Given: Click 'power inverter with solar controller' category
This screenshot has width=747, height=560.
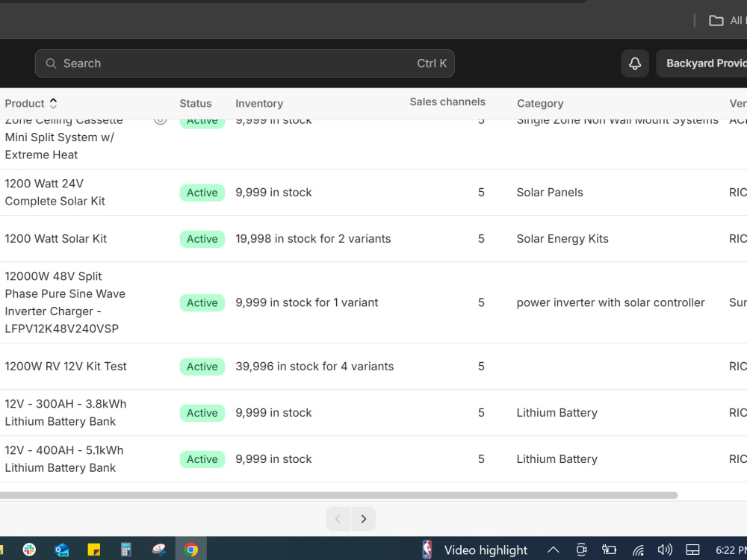Looking at the screenshot, I should coord(610,302).
